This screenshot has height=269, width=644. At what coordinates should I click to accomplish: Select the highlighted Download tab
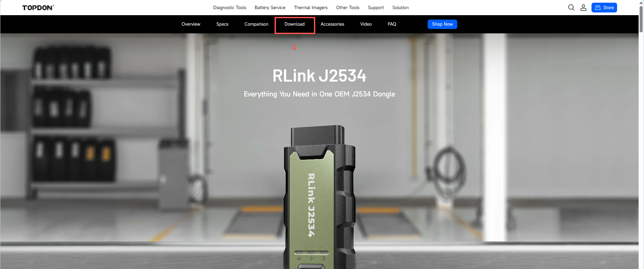294,24
